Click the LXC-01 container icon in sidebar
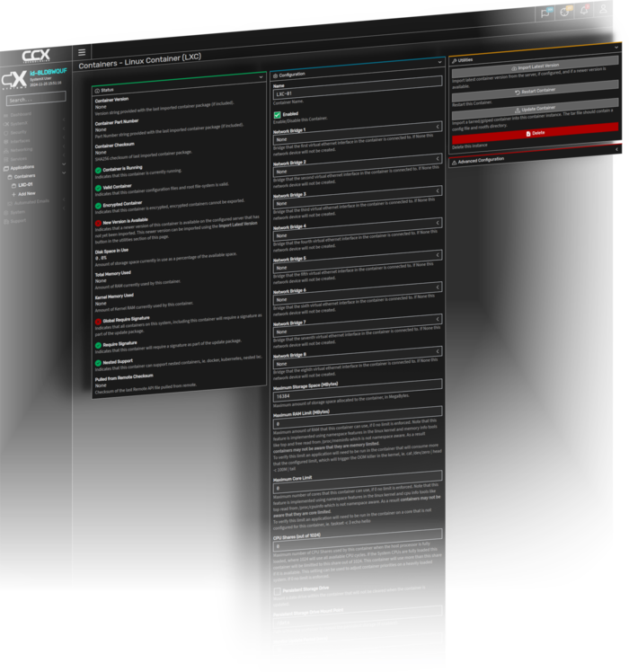The height and width of the screenshot is (672, 629). tap(13, 186)
